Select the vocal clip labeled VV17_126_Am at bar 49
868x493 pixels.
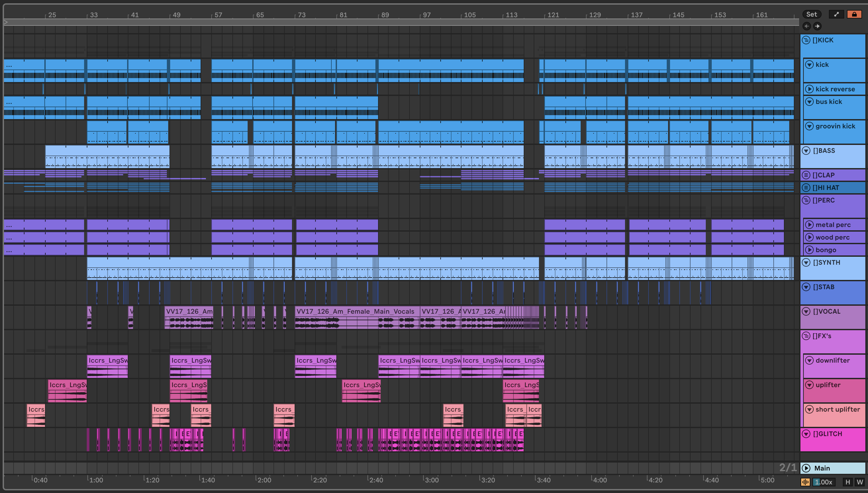[189, 318]
